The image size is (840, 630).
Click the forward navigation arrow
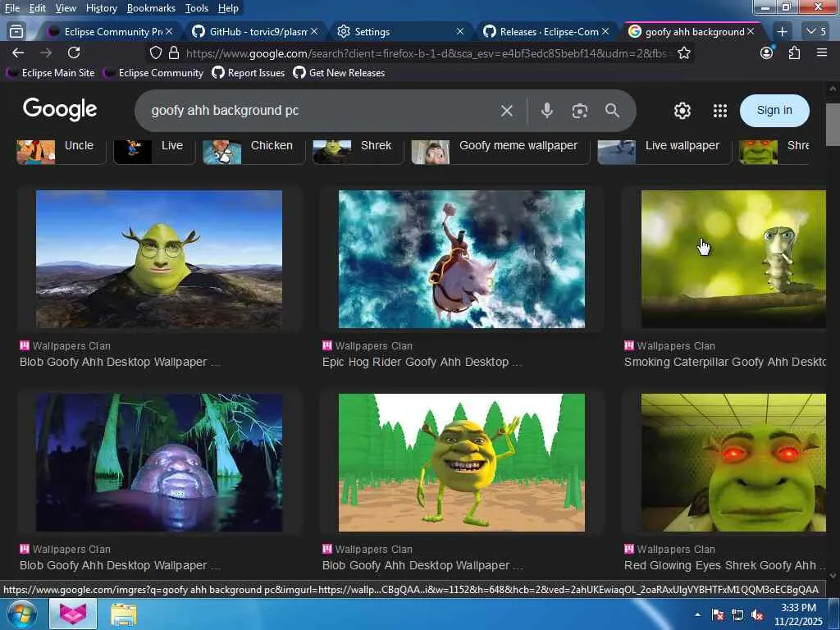pyautogui.click(x=46, y=52)
